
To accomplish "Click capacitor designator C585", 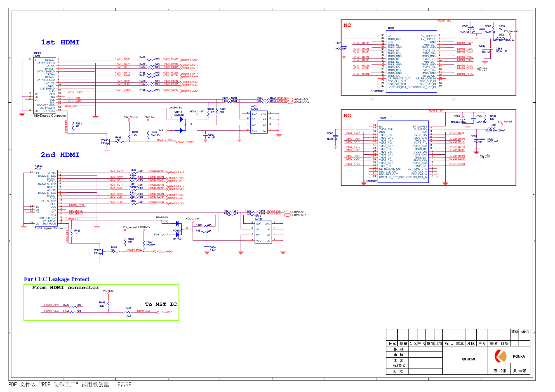I will [457, 116].
